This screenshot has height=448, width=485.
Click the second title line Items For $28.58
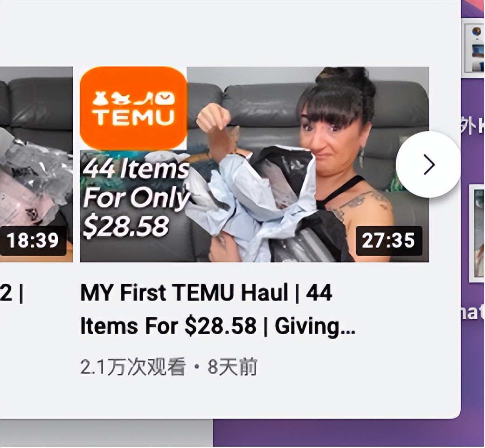point(168,326)
